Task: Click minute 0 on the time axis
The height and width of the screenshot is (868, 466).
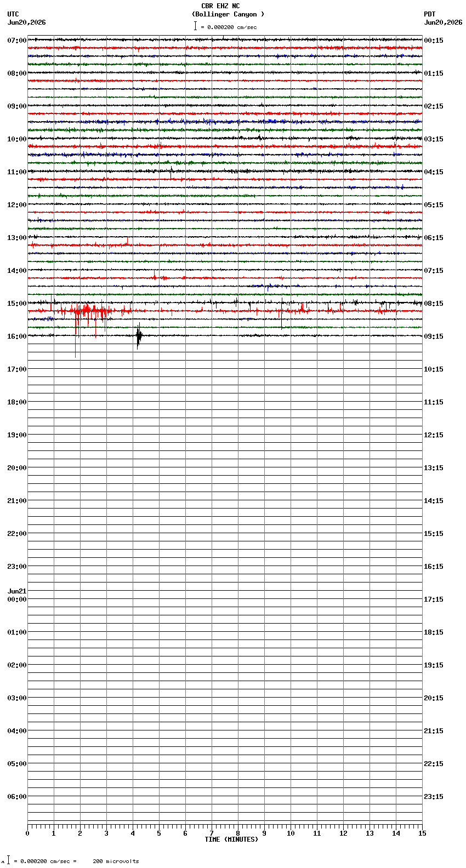Action: pos(27,833)
